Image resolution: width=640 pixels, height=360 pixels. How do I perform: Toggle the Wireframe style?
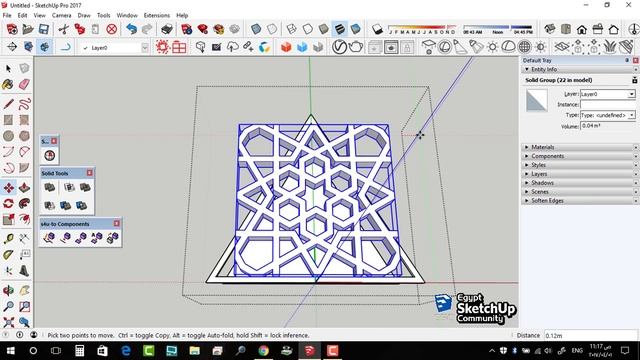pyautogui.click(x=291, y=29)
